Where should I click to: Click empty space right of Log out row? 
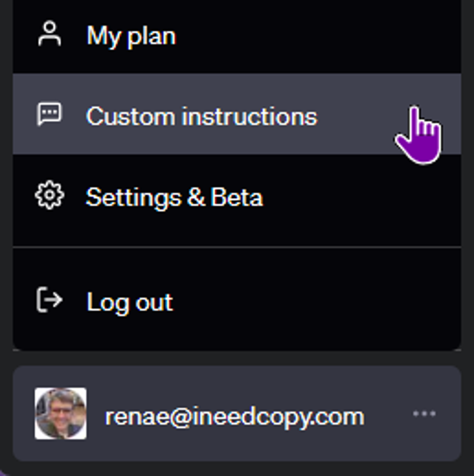coord(321,302)
